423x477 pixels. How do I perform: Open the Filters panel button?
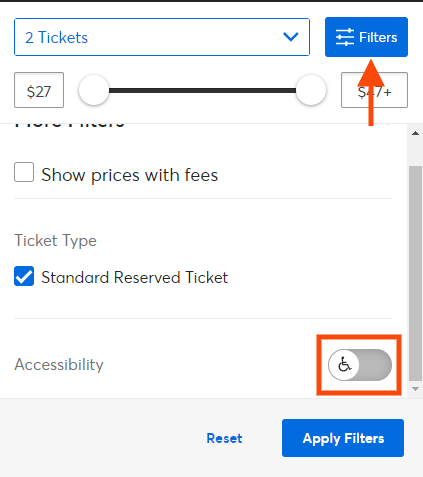point(366,37)
